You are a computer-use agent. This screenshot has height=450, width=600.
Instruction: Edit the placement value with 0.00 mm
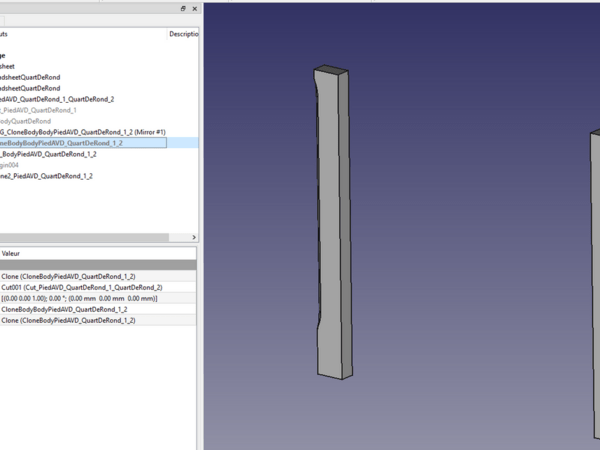80,298
